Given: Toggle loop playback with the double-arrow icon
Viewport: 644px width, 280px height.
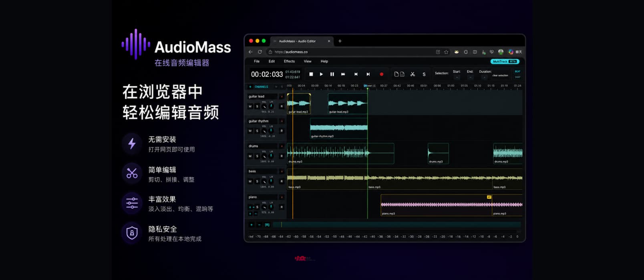Looking at the screenshot, I should pyautogui.click(x=343, y=74).
